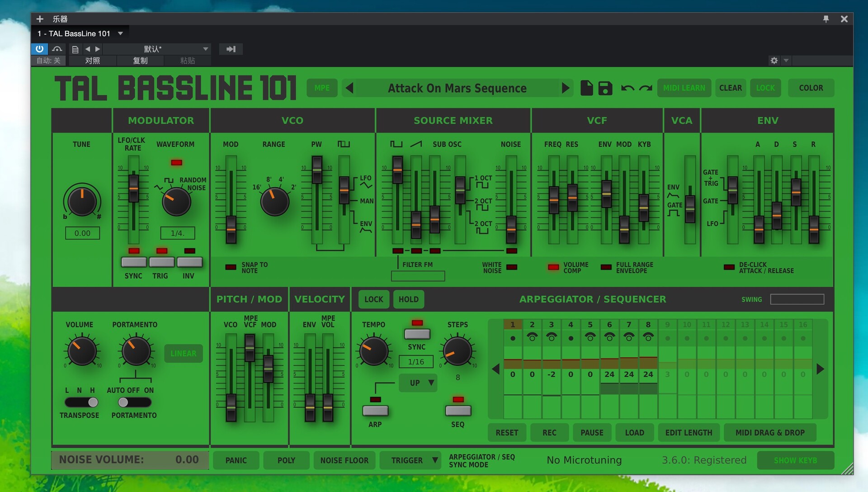Screen dimensions: 868x492
Task: Click the 复制 copy tab
Action: coord(140,61)
